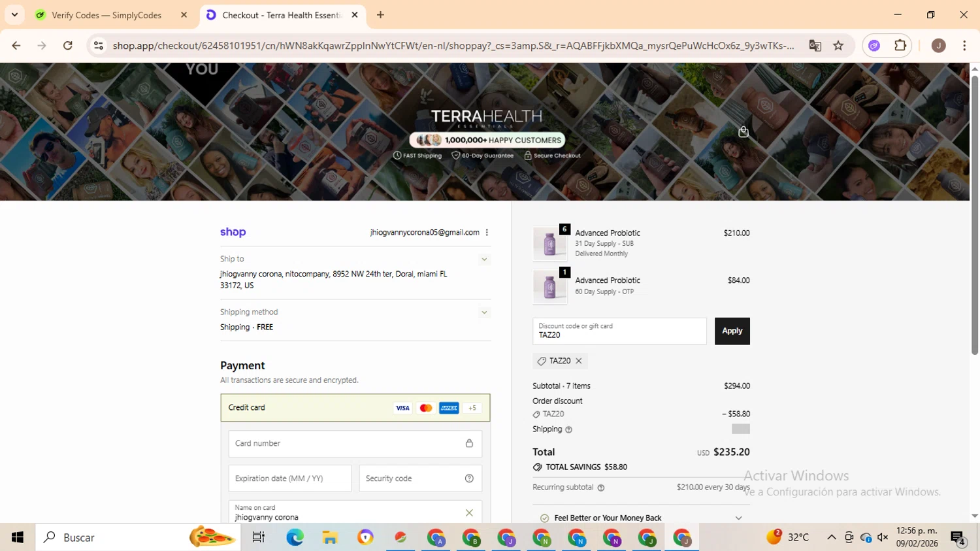Viewport: 980px width, 551px height.
Task: Focus the Expiration date field
Action: [290, 478]
